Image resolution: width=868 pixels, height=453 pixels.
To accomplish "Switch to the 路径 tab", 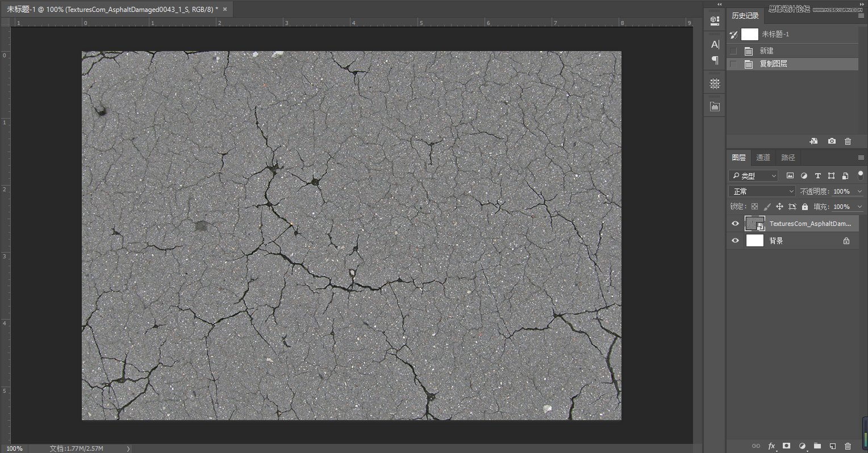I will pos(788,158).
